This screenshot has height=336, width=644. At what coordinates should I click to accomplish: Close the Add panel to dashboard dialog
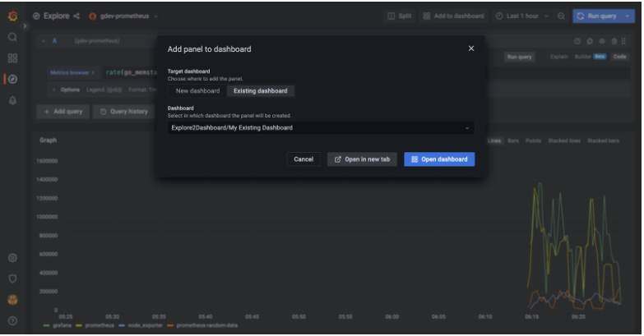point(471,48)
